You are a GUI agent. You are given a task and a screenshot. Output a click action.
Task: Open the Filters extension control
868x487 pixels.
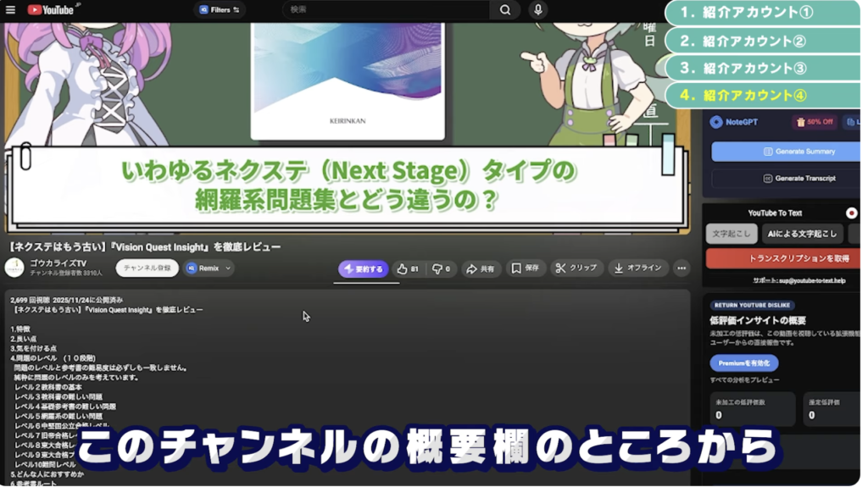[219, 10]
